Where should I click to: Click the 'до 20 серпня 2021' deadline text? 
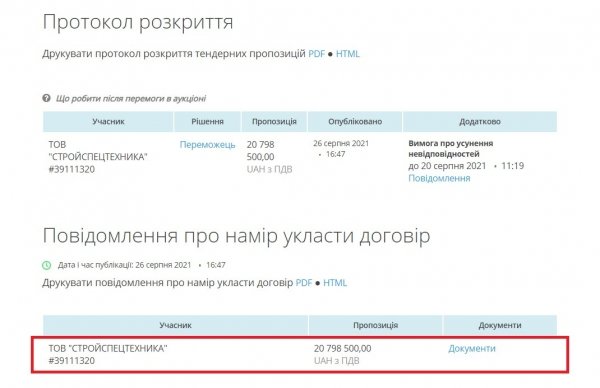[x=447, y=166]
